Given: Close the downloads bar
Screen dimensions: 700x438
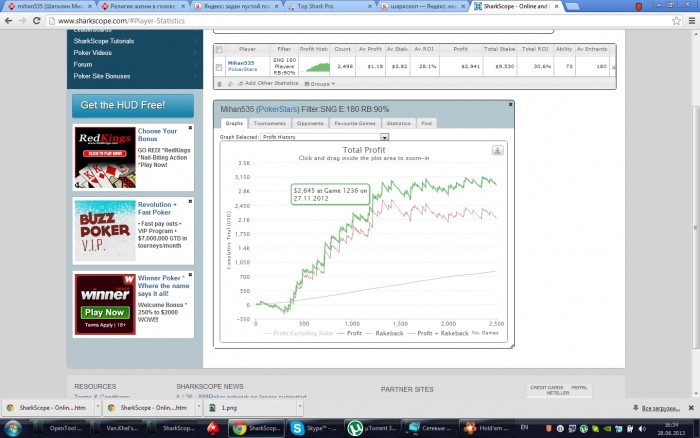Looking at the screenshot, I should coord(691,408).
